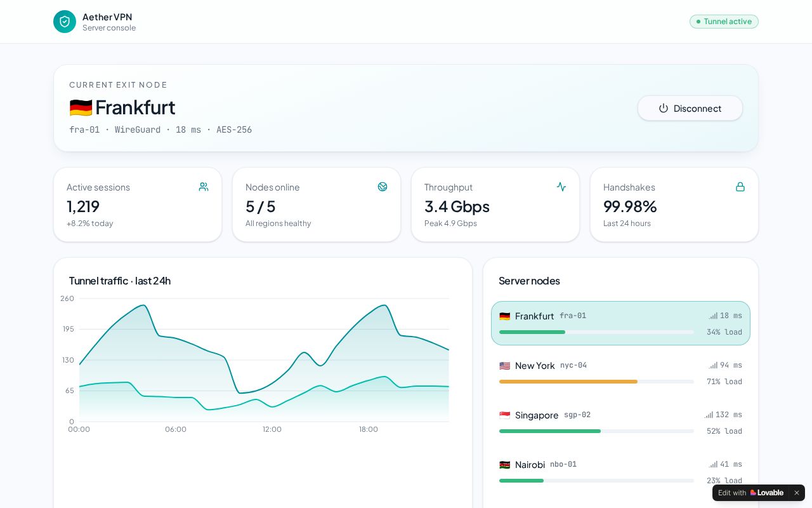
Task: Click the signal bars icon next to 132 ms
Action: tap(709, 415)
